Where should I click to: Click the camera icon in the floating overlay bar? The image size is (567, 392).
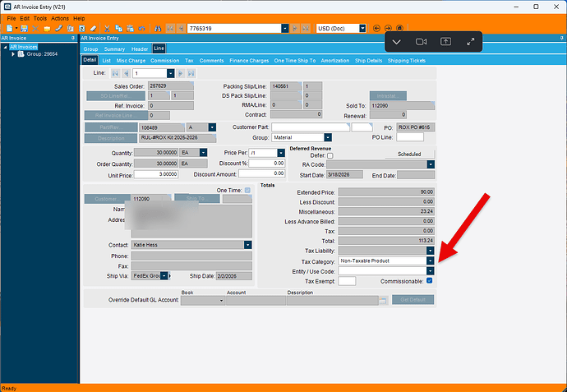point(421,42)
